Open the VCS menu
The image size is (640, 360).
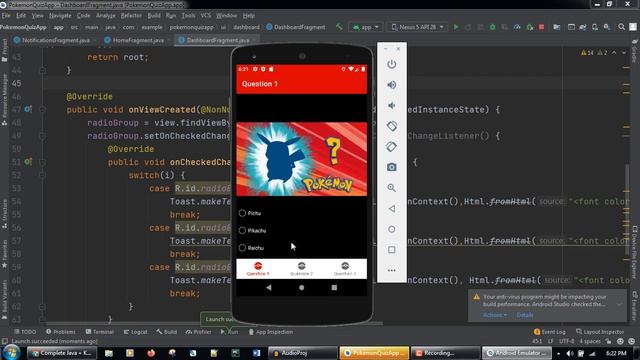206,16
